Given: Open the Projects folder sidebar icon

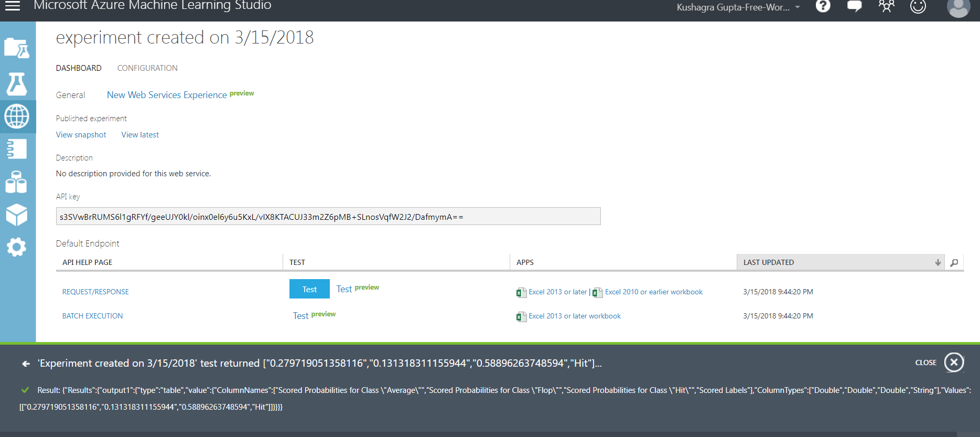Looking at the screenshot, I should click(x=17, y=48).
